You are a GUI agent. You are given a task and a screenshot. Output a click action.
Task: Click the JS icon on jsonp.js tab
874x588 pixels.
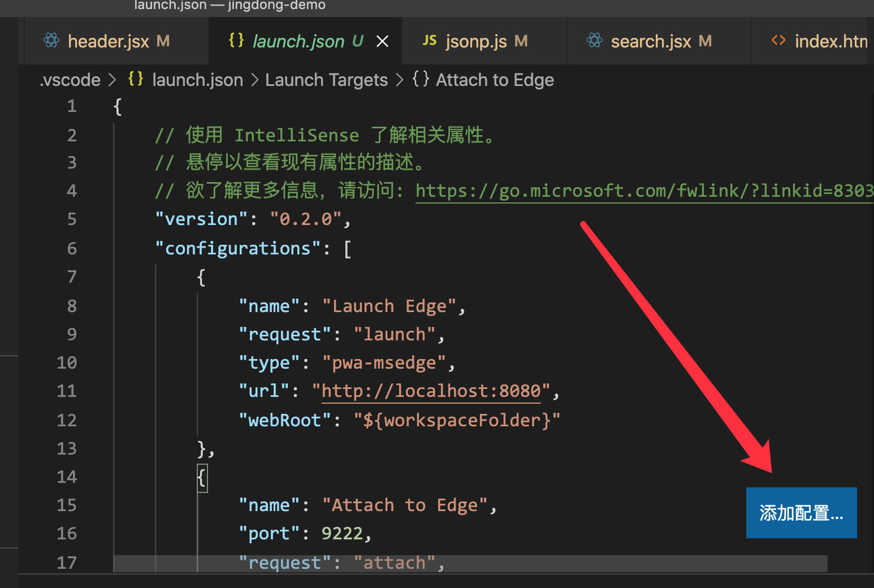[430, 41]
